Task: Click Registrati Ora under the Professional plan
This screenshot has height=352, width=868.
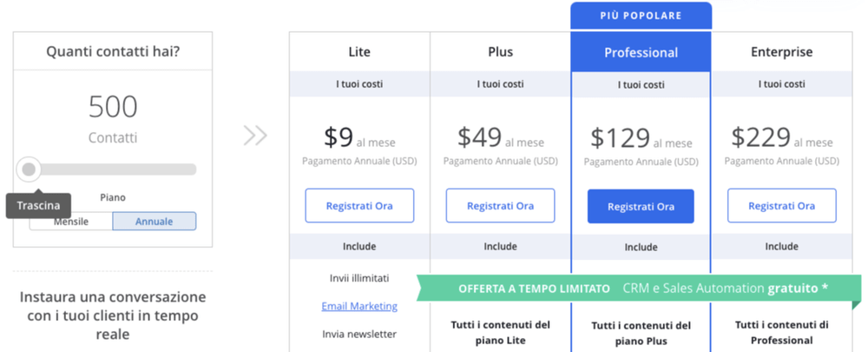Action: click(x=641, y=206)
